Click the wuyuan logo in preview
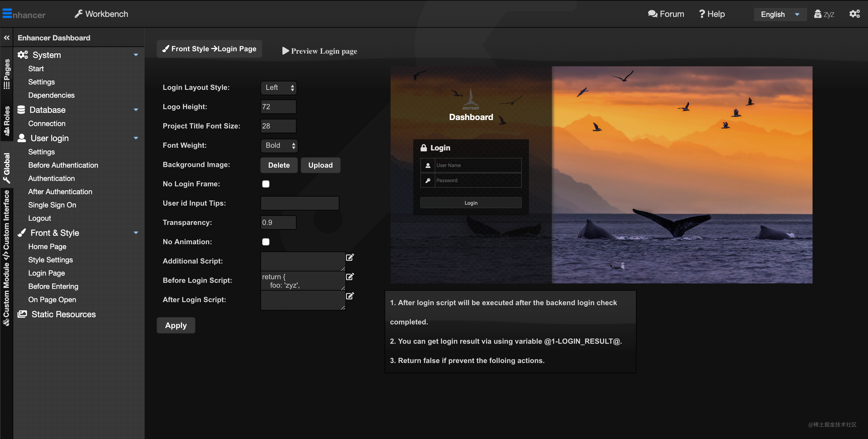Viewport: 868px width, 439px height. point(471,99)
